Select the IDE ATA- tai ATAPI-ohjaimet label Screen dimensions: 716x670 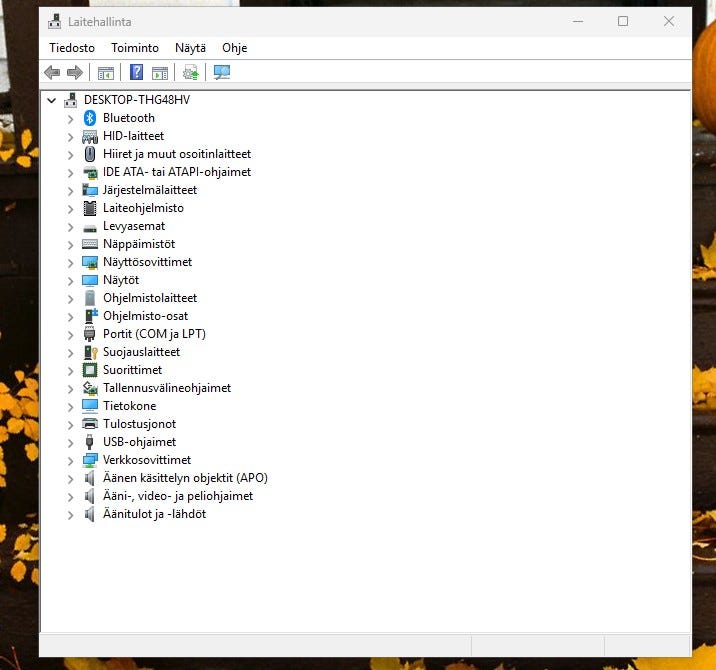[177, 172]
